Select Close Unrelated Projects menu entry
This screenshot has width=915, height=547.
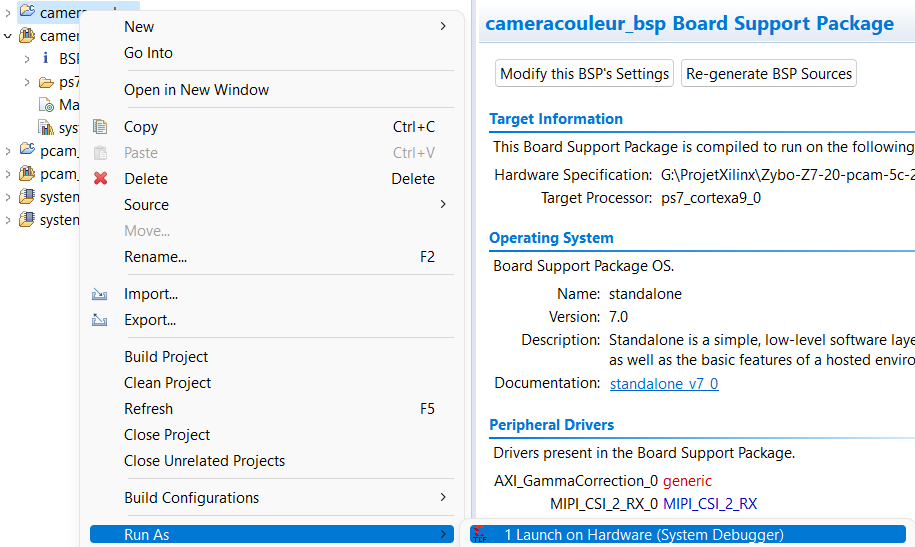[x=204, y=461]
